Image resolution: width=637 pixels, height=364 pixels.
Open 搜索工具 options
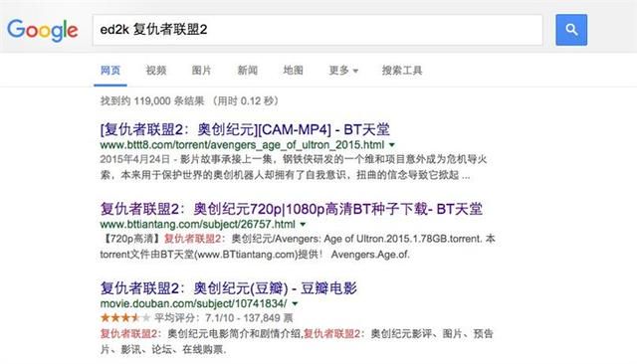click(x=402, y=71)
